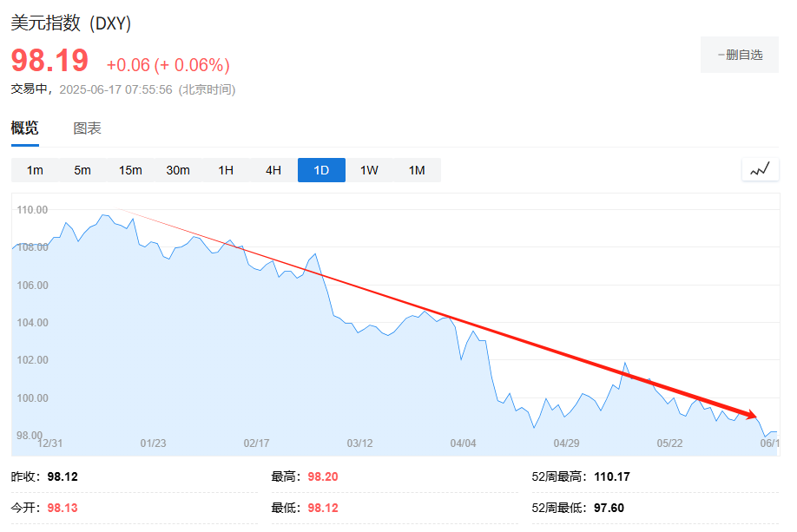Switch to the 概览 tab

click(x=24, y=128)
